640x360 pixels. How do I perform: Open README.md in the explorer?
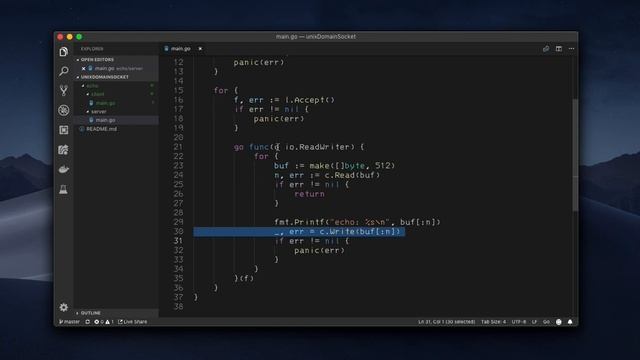(x=101, y=129)
